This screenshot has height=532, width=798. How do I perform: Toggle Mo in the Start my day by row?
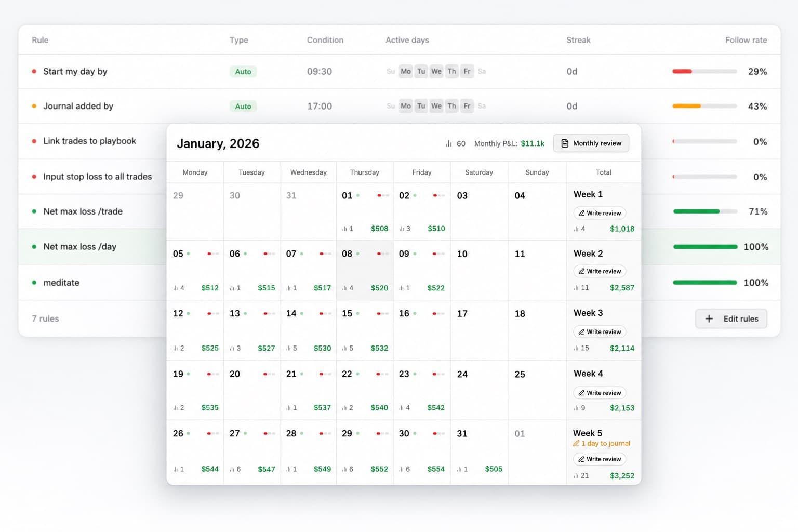click(x=406, y=71)
